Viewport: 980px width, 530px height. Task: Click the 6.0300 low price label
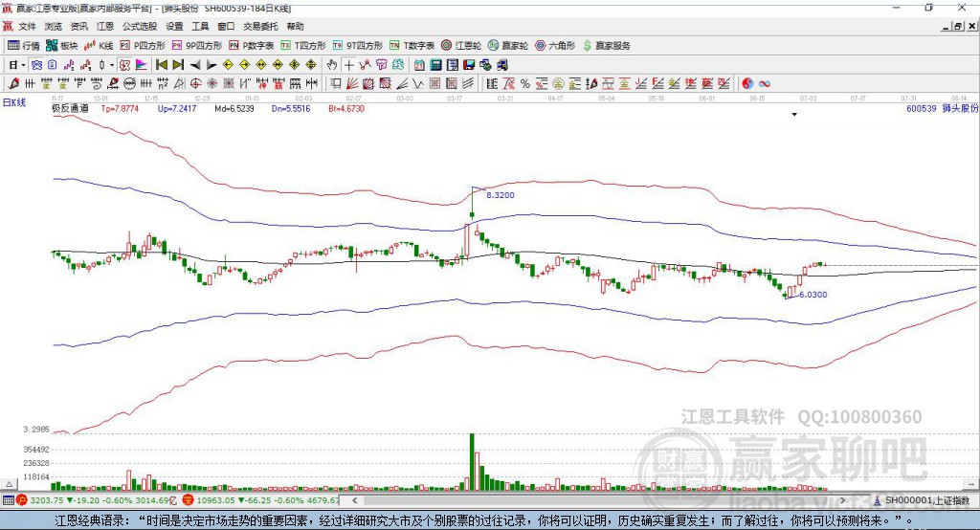(813, 295)
